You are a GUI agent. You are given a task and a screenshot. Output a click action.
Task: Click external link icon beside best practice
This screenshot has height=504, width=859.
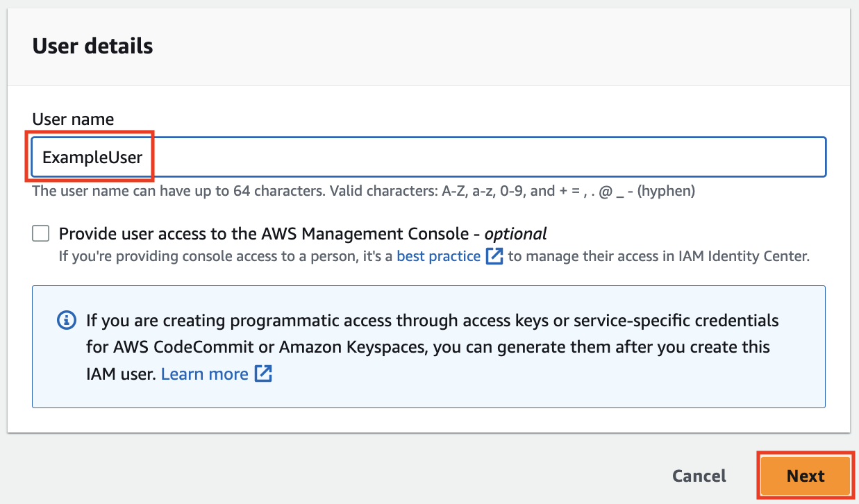494,256
